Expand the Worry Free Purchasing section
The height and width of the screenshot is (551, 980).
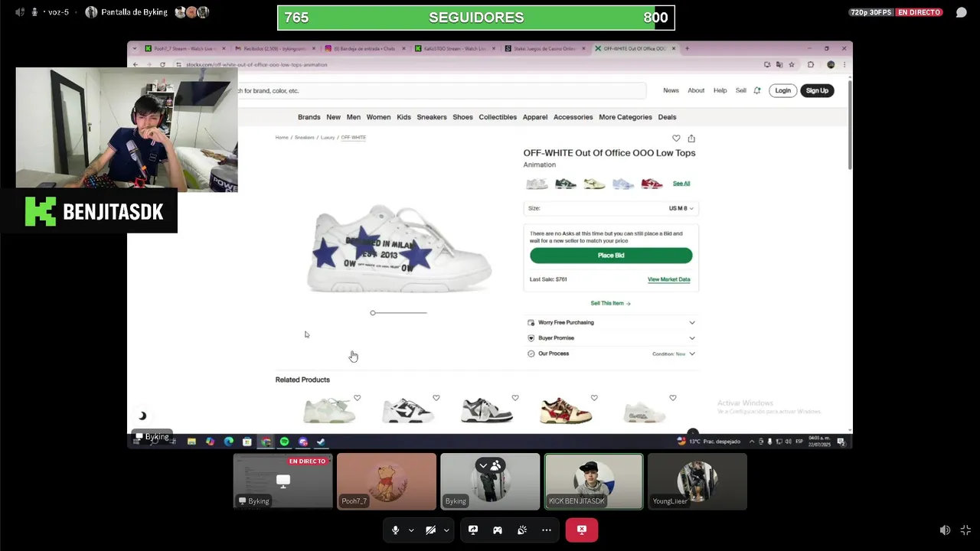click(611, 323)
